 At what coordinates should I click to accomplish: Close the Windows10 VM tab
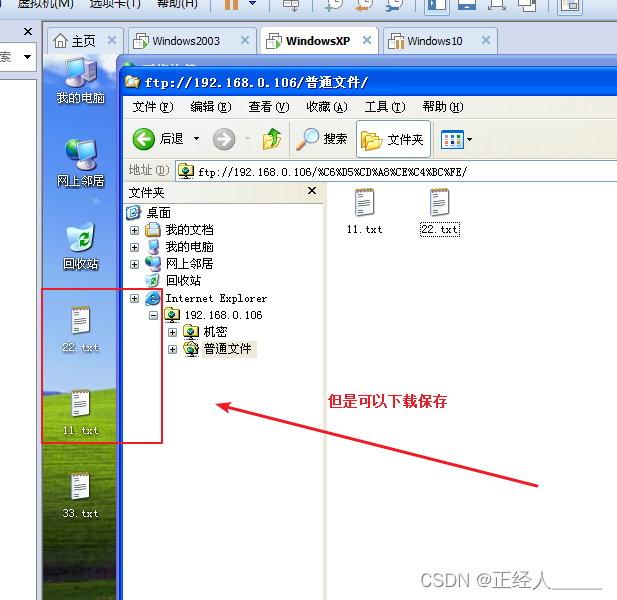[x=486, y=40]
